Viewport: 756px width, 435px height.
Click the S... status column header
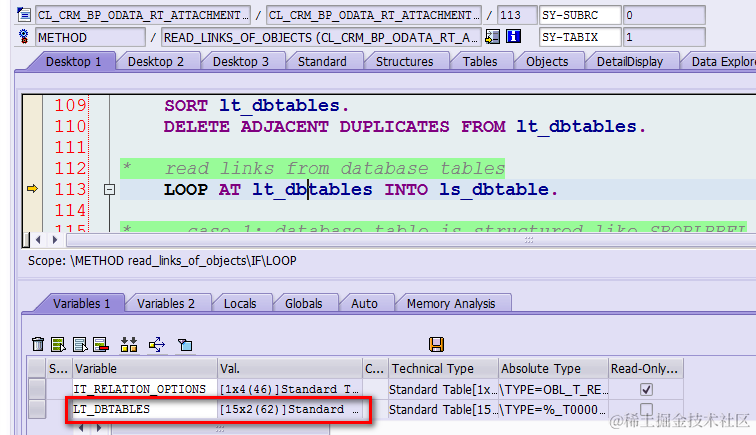click(x=59, y=368)
